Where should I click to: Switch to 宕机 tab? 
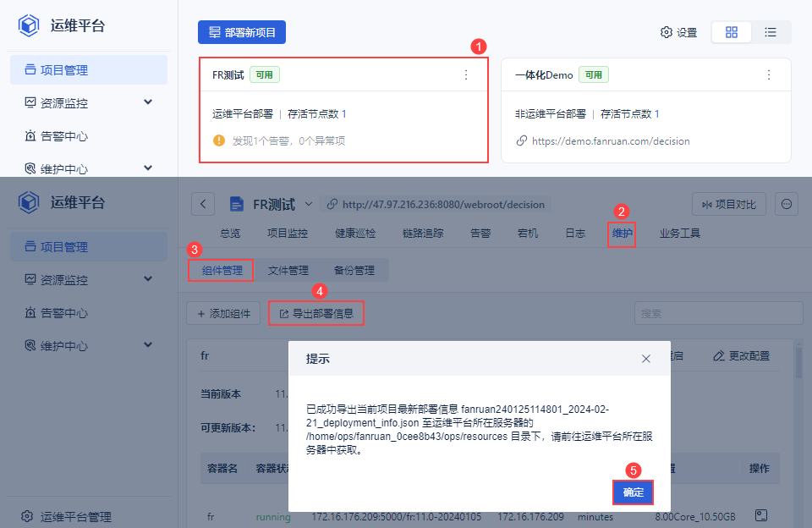(x=528, y=234)
